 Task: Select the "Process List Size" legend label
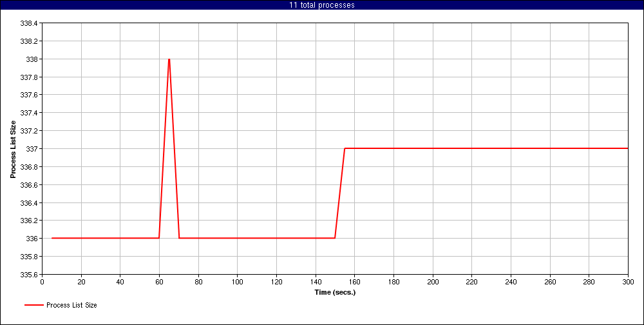71,305
